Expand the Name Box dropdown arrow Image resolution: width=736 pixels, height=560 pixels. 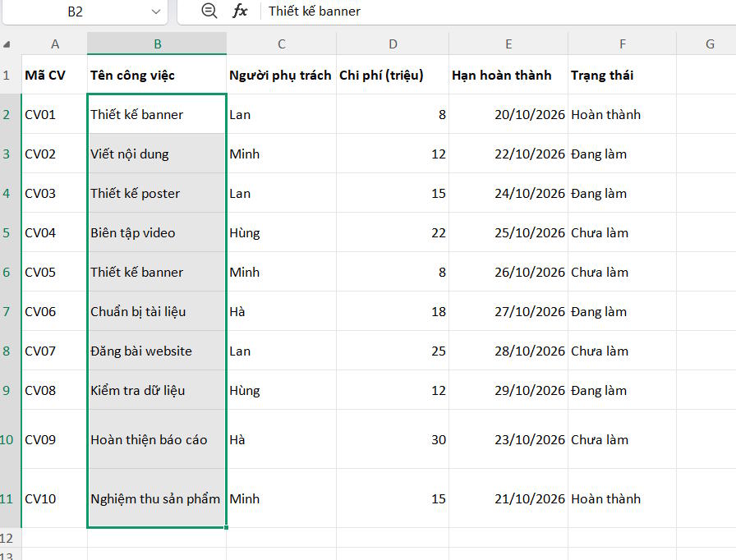point(156,11)
